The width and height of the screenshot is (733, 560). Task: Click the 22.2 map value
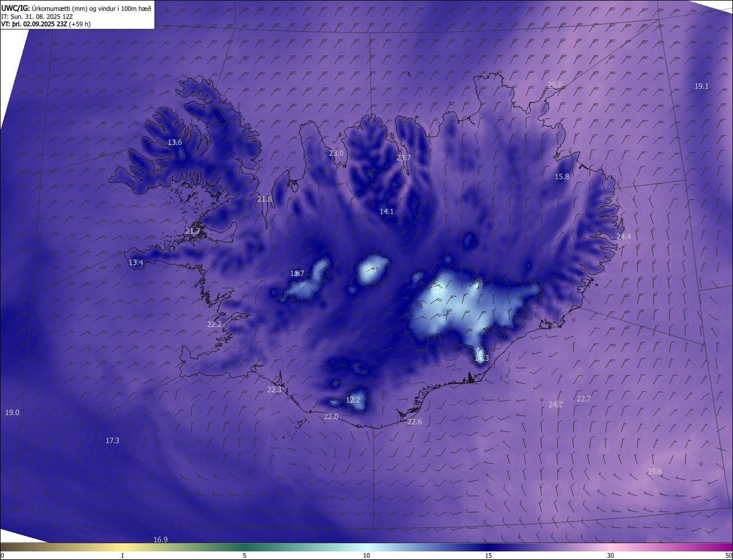pyautogui.click(x=214, y=325)
